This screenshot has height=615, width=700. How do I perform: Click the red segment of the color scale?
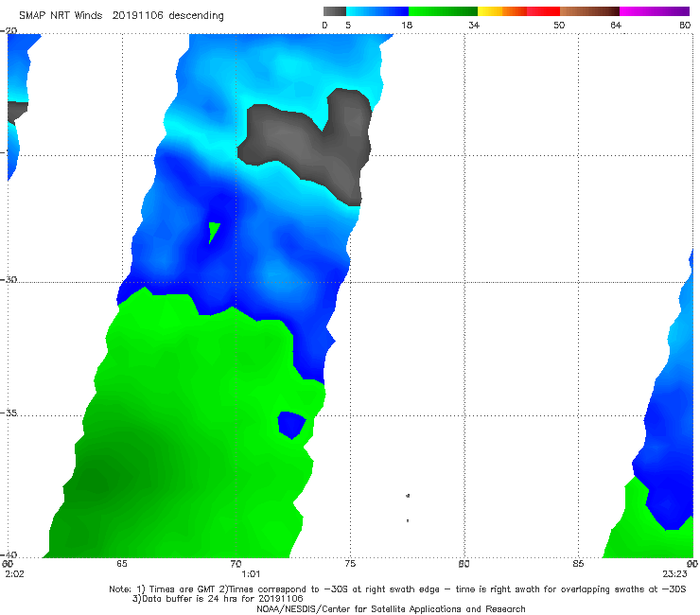[543, 11]
